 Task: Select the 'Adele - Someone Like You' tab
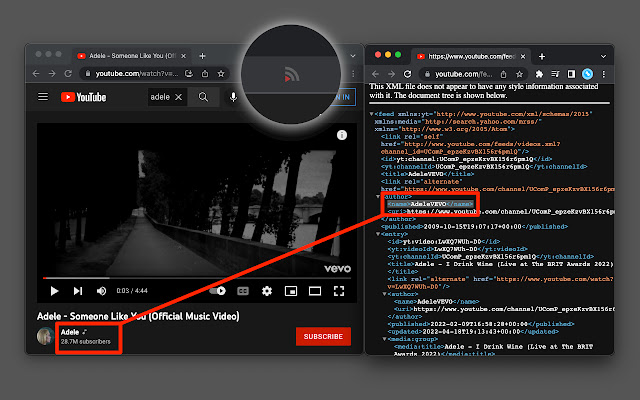click(132, 56)
